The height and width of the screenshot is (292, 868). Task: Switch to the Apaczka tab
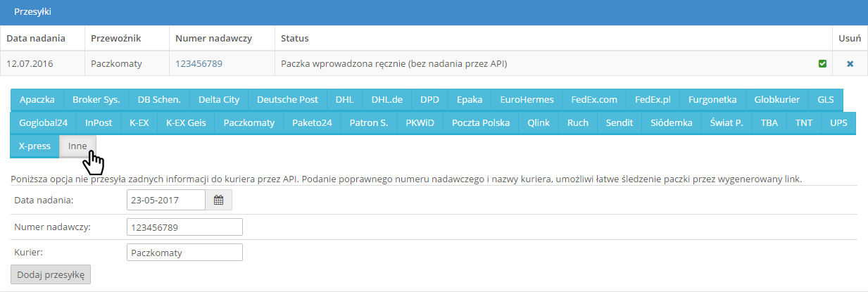click(x=37, y=100)
